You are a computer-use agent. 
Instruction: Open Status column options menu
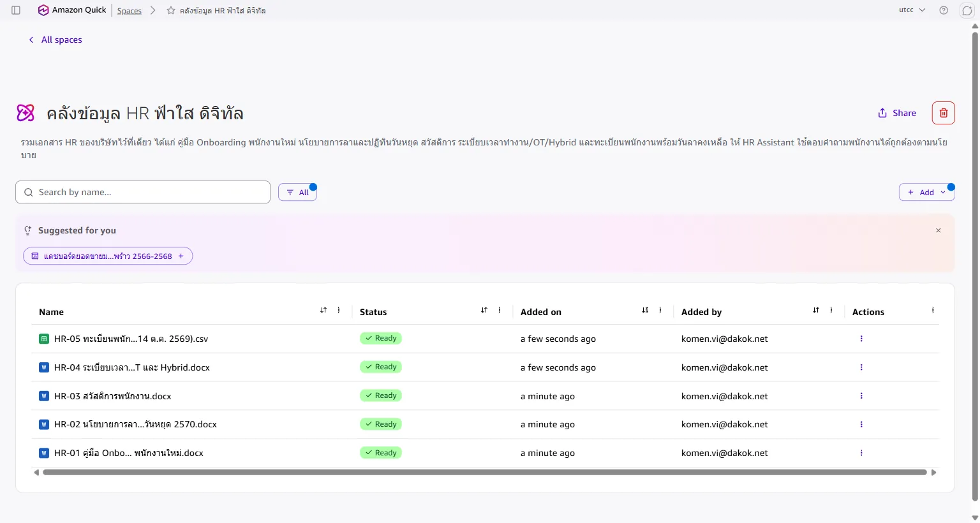[500, 310]
